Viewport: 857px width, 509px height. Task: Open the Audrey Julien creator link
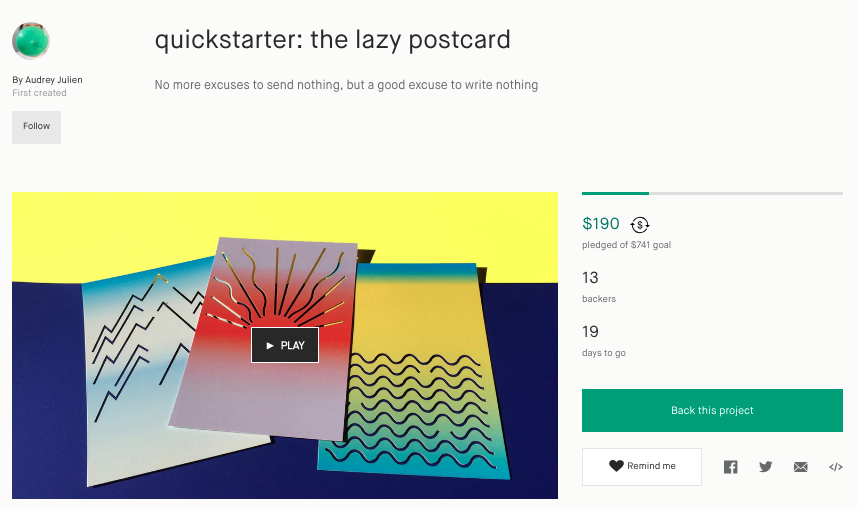[x=54, y=80]
